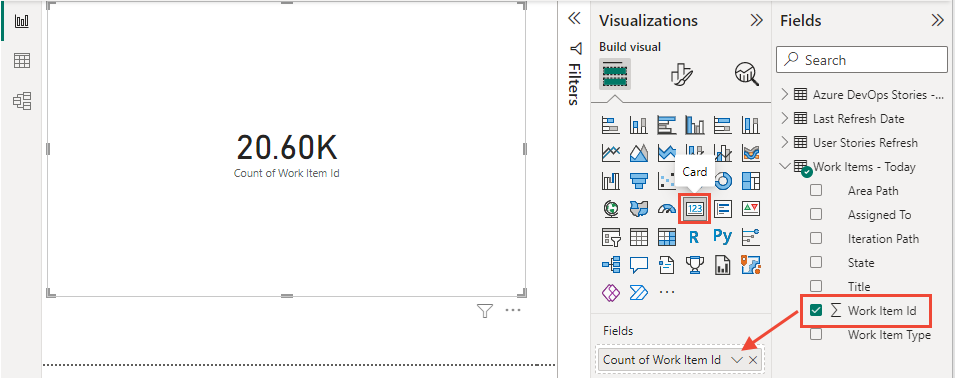Image resolution: width=955 pixels, height=378 pixels.
Task: Open Get more visuals ellipsis
Action: tap(667, 293)
